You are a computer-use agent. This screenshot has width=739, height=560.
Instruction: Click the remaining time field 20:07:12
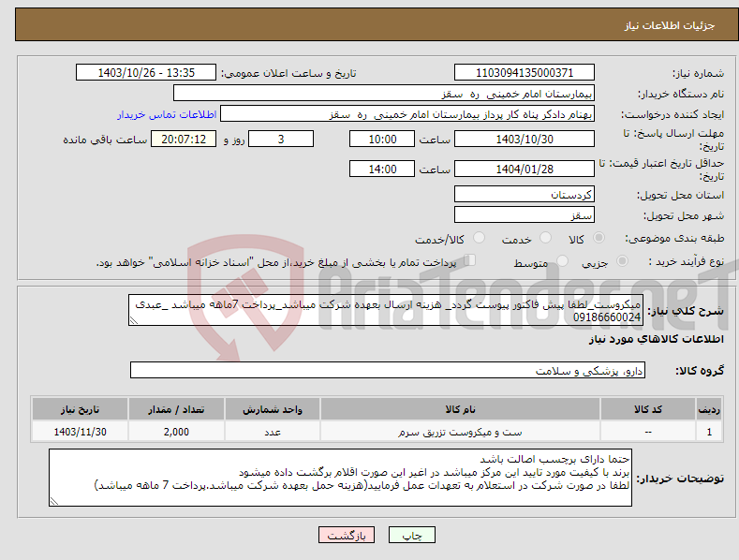click(184, 139)
